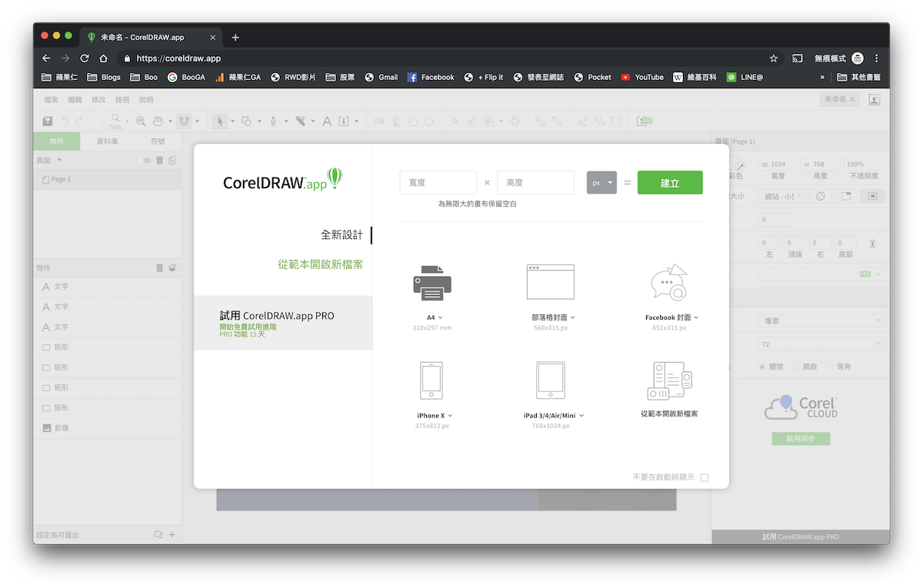The image size is (923, 588).
Task: Open the px unit dropdown
Action: click(601, 183)
